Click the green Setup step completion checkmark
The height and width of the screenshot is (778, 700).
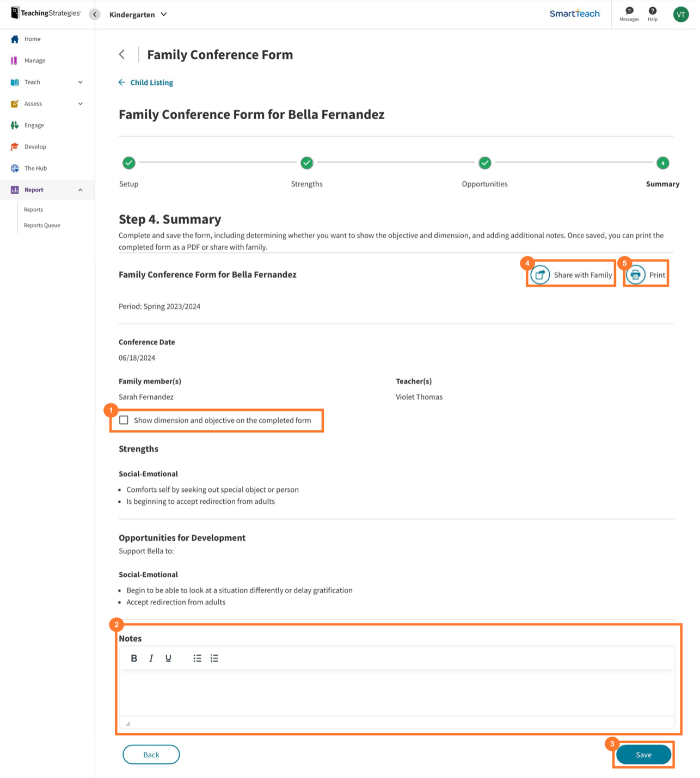point(128,163)
